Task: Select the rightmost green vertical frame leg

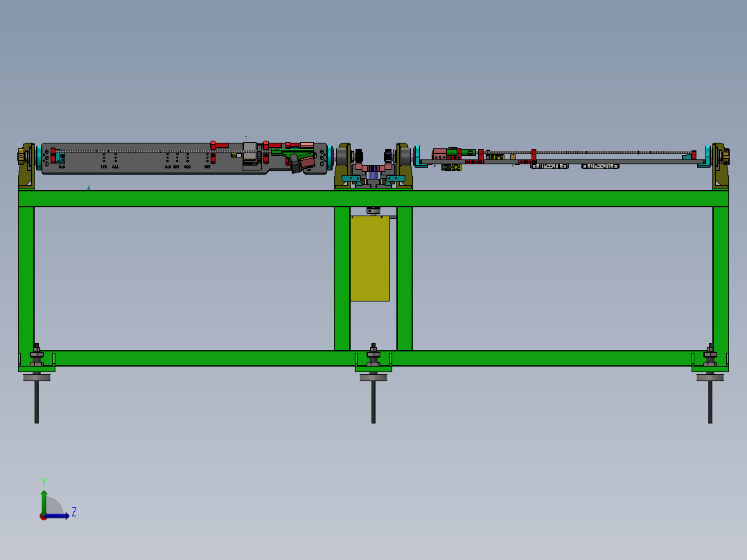Action: pyautogui.click(x=721, y=279)
